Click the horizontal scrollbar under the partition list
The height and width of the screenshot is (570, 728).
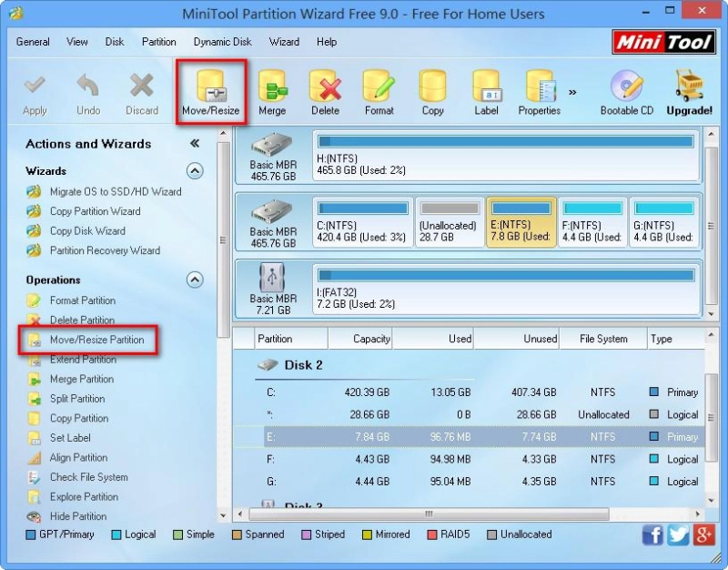(428, 514)
